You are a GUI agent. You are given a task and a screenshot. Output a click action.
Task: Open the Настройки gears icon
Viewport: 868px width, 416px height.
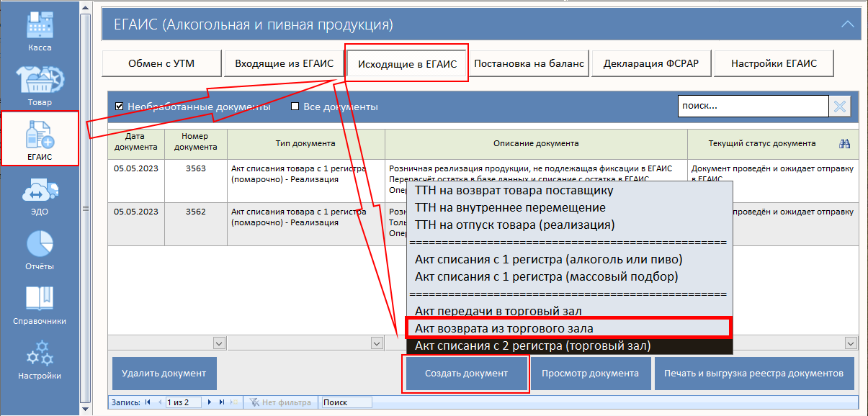click(x=40, y=356)
